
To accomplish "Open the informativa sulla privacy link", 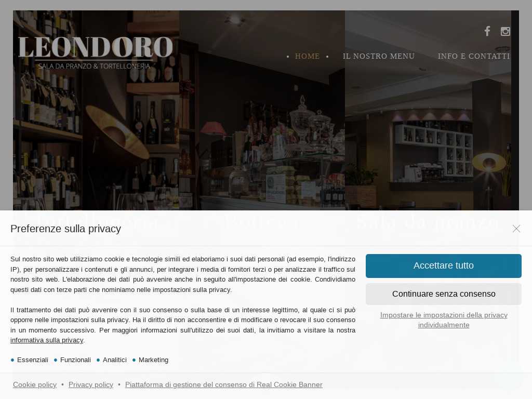I will point(47,340).
